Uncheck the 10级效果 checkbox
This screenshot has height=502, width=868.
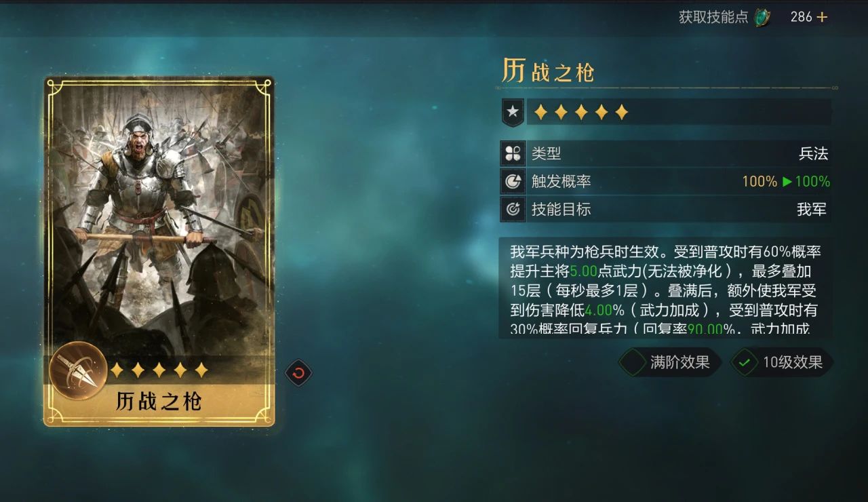(x=744, y=362)
